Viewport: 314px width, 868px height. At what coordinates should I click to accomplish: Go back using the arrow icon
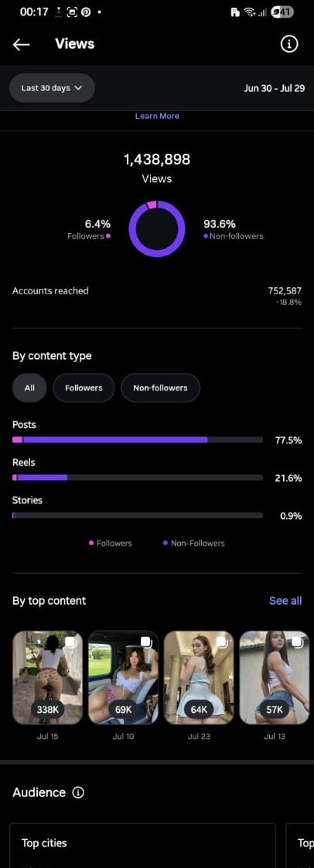click(21, 44)
